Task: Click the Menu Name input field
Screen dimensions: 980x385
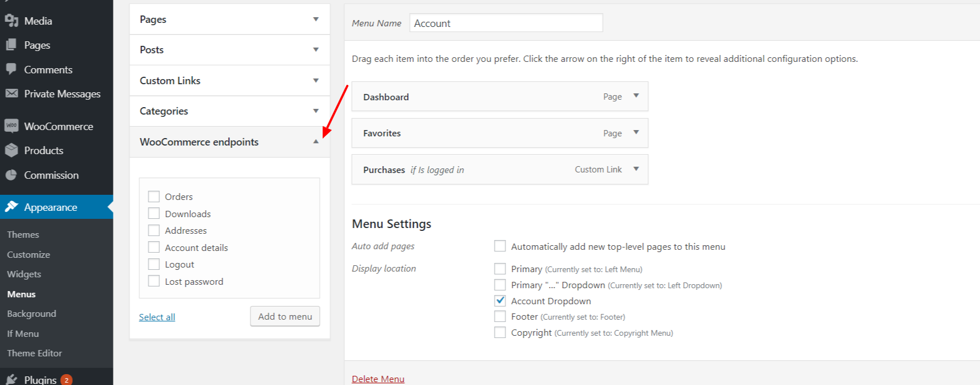Action: pos(506,23)
